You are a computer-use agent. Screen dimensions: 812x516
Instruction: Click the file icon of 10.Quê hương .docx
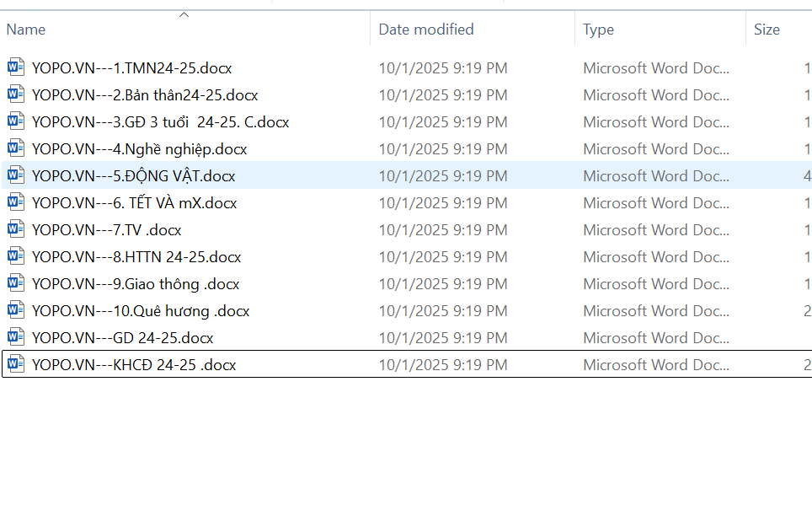pos(16,310)
